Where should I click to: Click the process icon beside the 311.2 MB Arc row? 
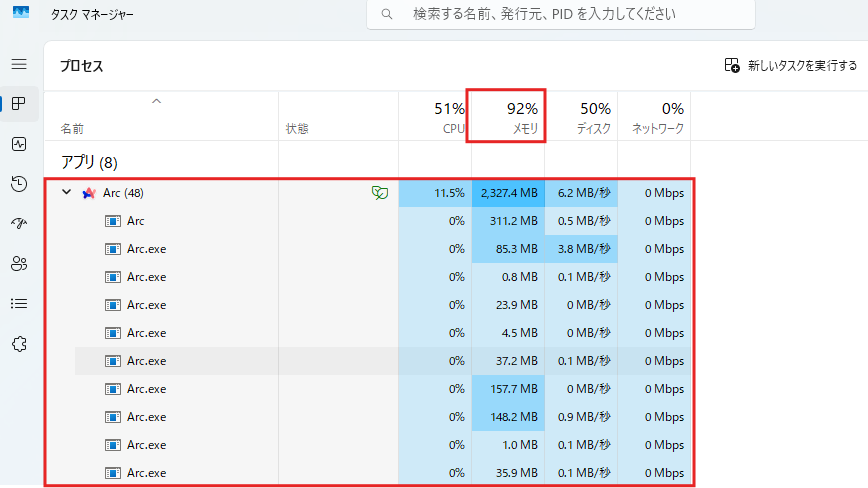[113, 221]
